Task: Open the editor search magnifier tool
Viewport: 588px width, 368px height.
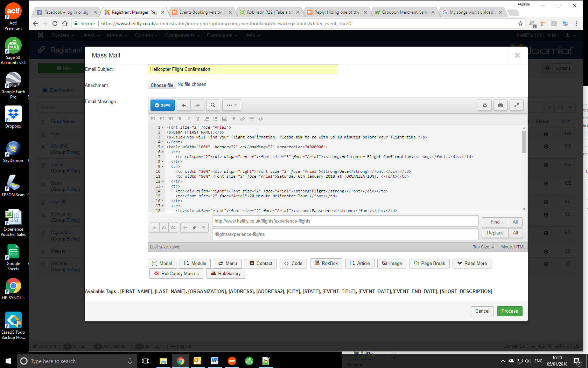Action: 213,105
